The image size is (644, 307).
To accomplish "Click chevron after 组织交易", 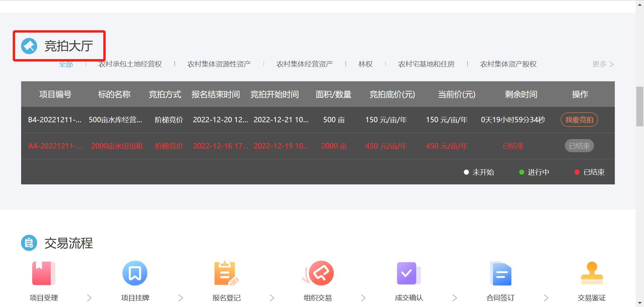I will click(364, 298).
